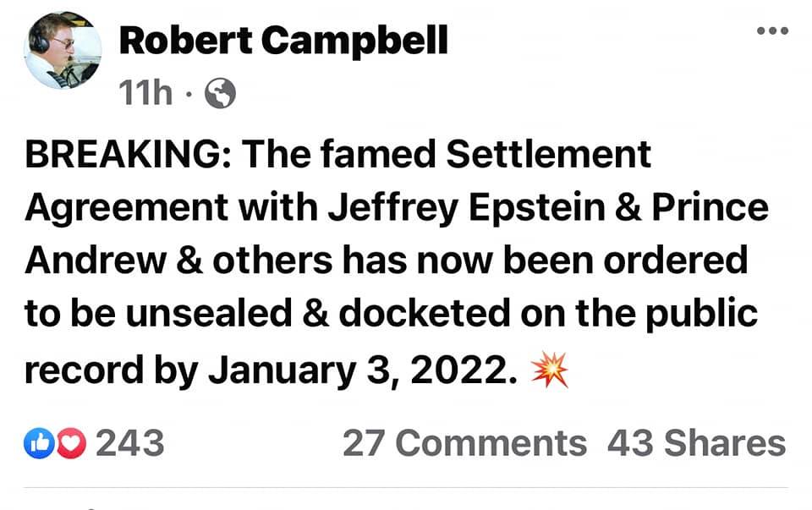View the 43 Shares list
This screenshot has height=510, width=812.
pyautogui.click(x=695, y=443)
